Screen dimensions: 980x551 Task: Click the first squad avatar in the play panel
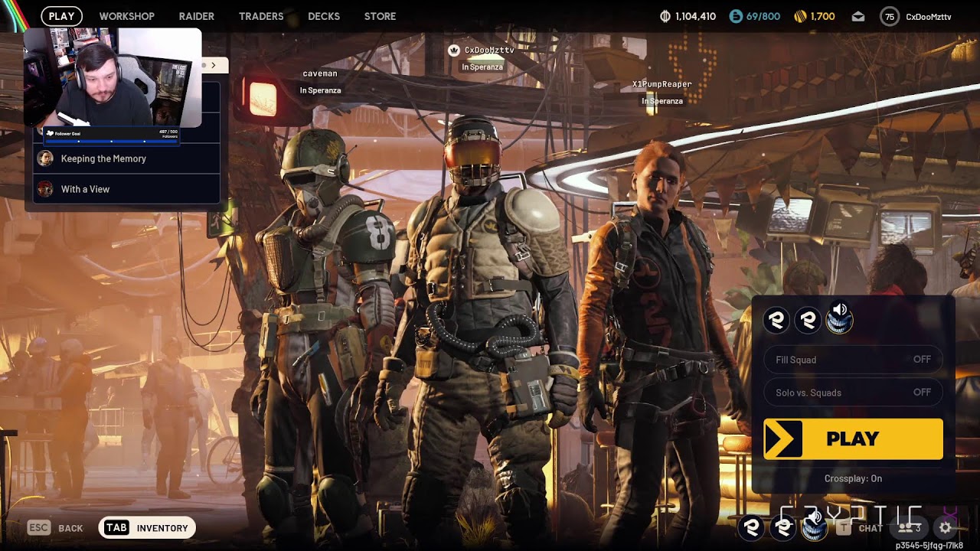pyautogui.click(x=776, y=321)
